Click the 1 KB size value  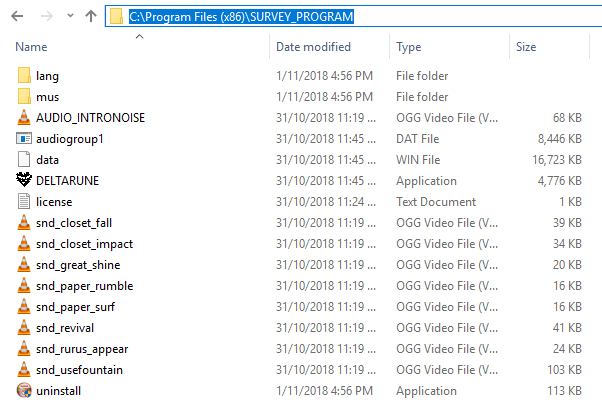(571, 202)
